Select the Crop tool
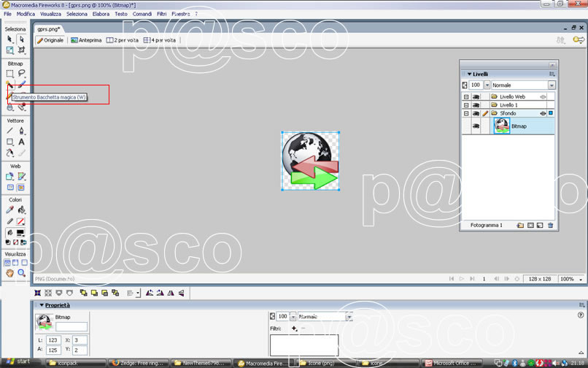The width and height of the screenshot is (588, 368). (21, 50)
